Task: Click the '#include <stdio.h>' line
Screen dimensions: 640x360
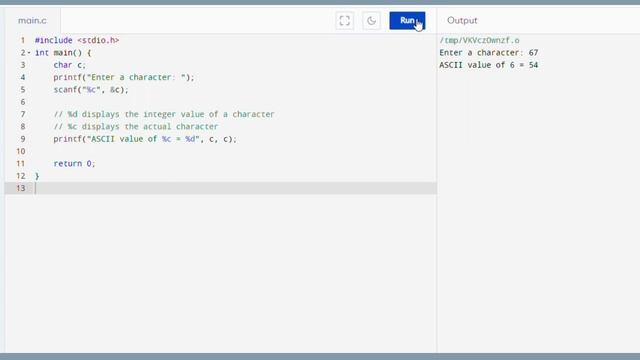Action: [77, 40]
